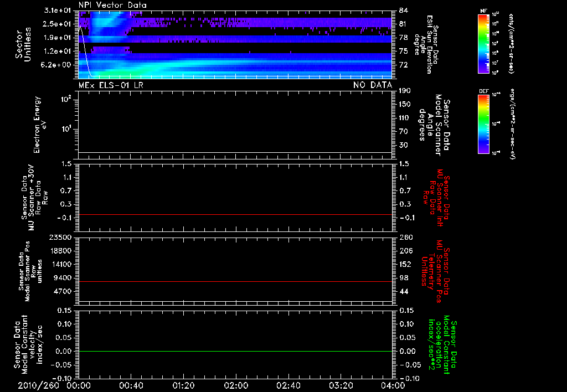Click the "02:40" time axis label
The height and width of the screenshot is (392, 567).
[288, 385]
